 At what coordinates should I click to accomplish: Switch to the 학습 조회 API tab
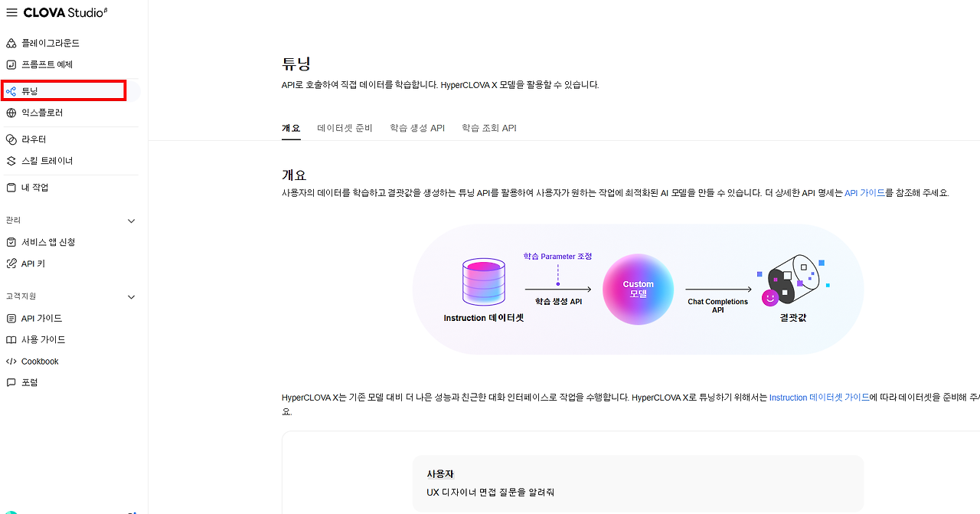[x=489, y=128]
